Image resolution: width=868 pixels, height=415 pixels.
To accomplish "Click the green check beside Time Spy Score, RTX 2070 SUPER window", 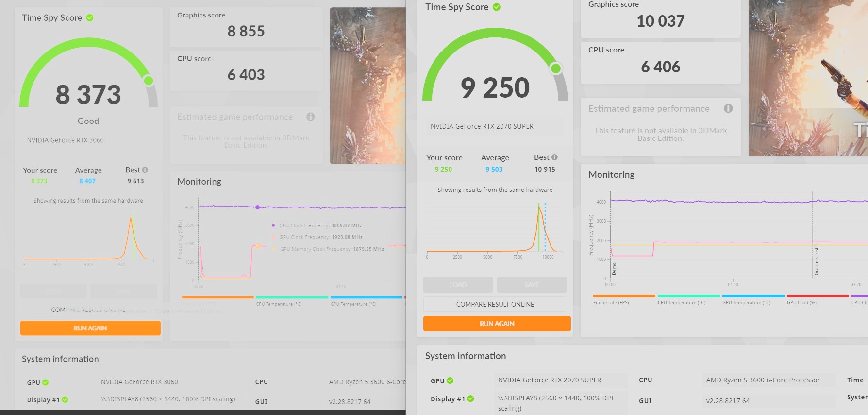I will (497, 7).
